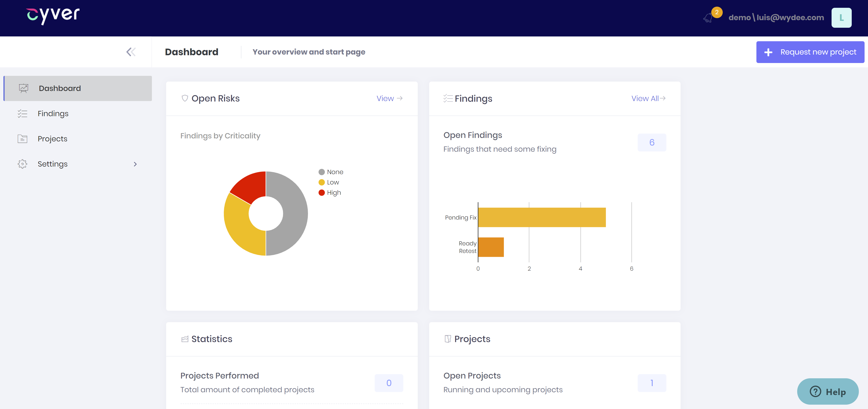This screenshot has width=868, height=409.
Task: Collapse the sidebar with double-arrow chevron
Action: click(131, 52)
